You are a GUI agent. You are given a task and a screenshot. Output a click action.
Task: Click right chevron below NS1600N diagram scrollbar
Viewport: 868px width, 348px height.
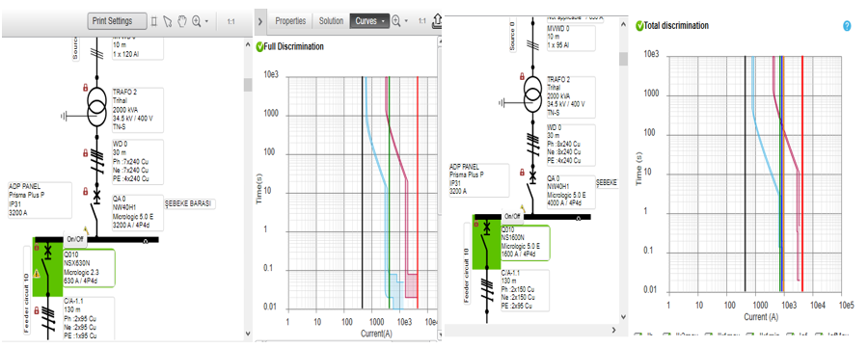click(x=613, y=330)
